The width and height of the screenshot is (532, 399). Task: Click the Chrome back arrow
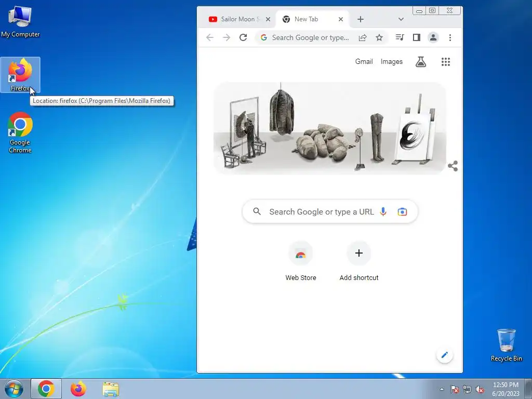(210, 37)
